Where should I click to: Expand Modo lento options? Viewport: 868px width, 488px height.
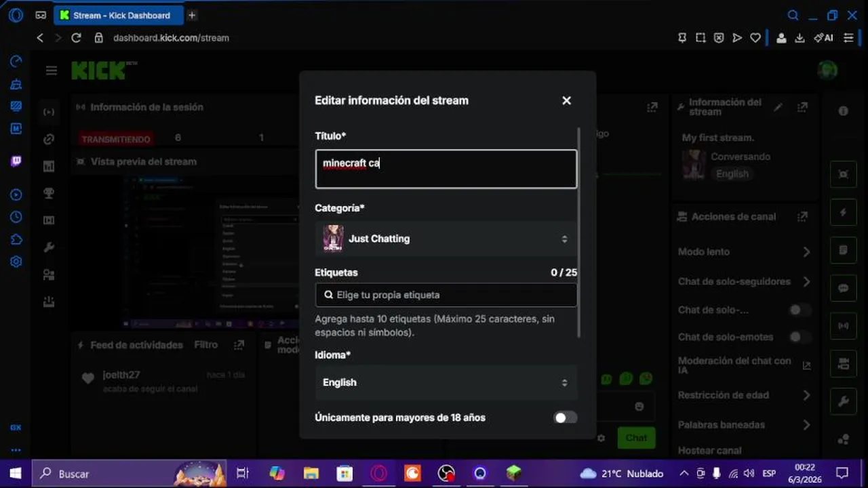(806, 251)
